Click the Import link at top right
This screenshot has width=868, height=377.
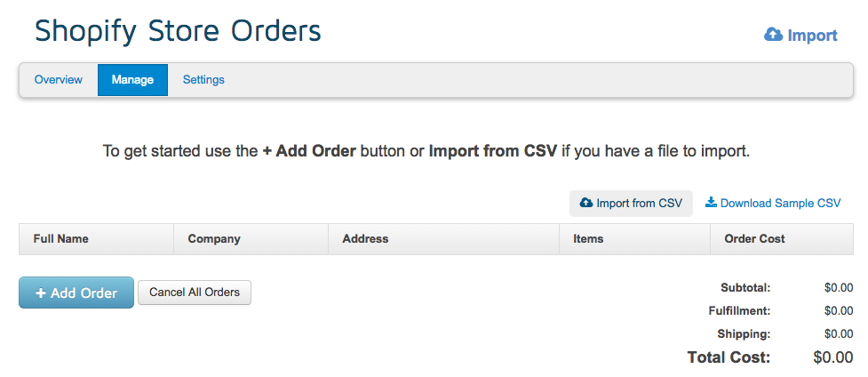click(812, 36)
